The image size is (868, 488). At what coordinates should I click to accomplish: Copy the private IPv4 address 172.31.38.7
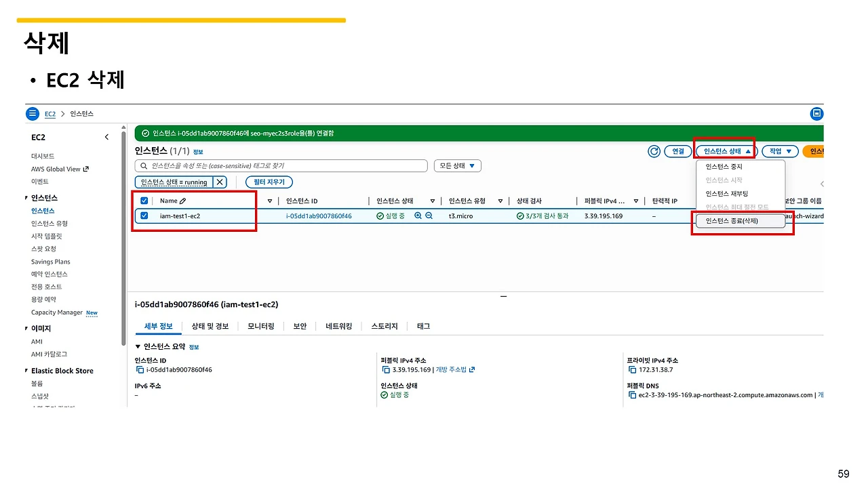pyautogui.click(x=633, y=370)
